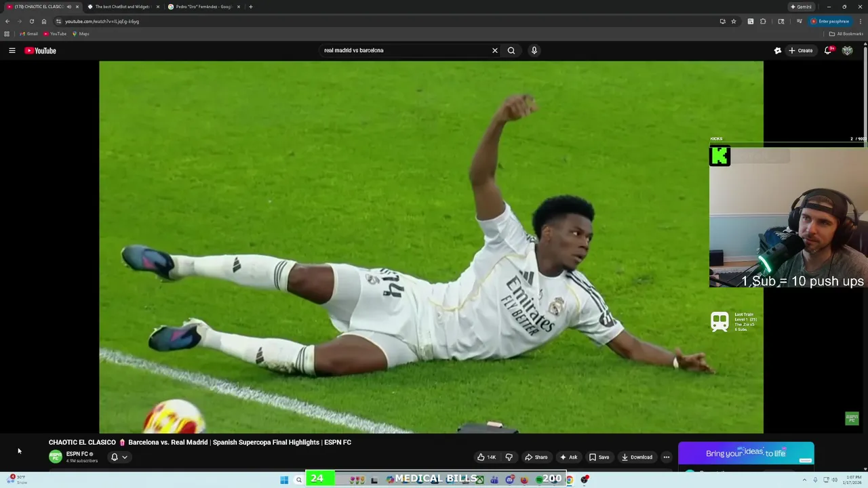Run the search with the magnifier button
Image resolution: width=868 pixels, height=488 pixels.
[x=511, y=50]
